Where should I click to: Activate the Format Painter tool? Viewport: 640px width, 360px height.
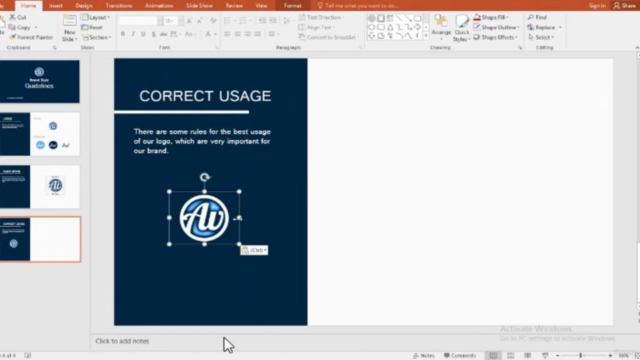[x=31, y=37]
